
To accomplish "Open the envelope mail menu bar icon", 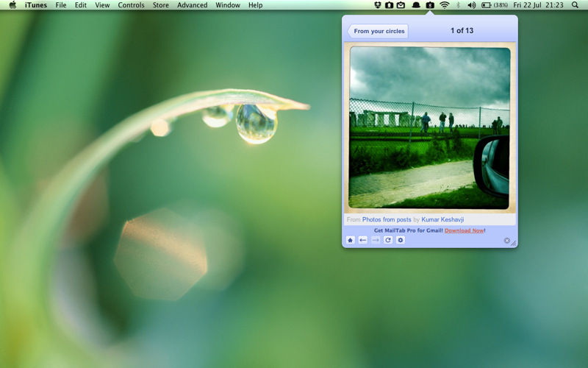I will 401,5.
